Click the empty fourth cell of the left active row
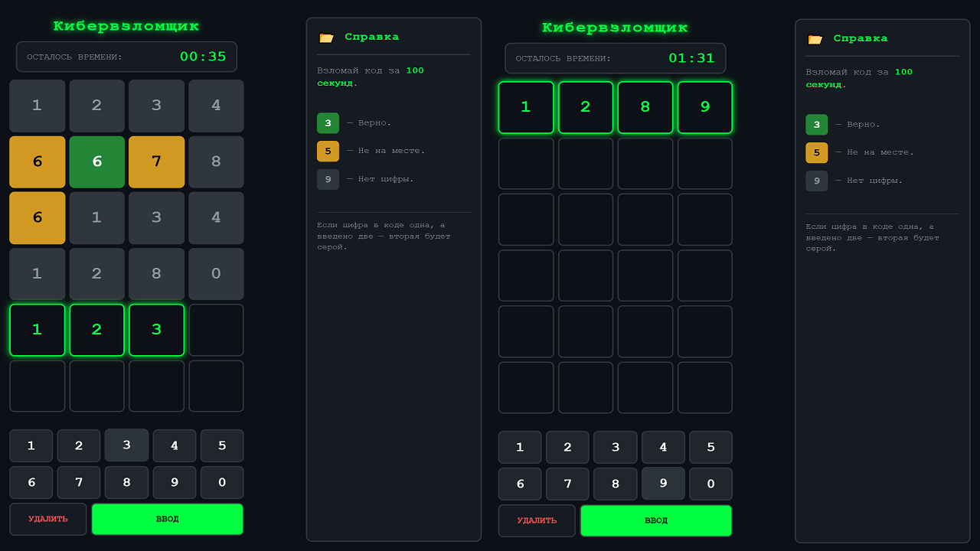Screen dimensions: 980x551 coord(216,330)
